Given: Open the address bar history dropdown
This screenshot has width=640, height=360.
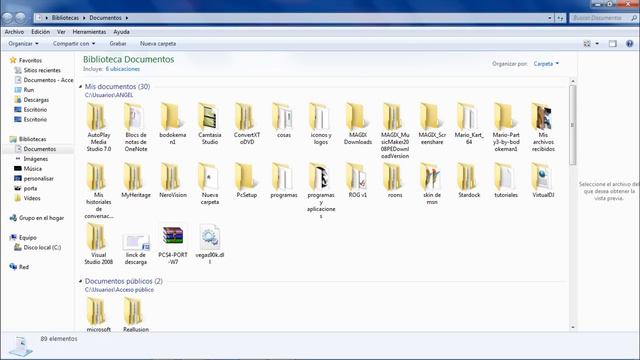Looking at the screenshot, I should (549, 18).
